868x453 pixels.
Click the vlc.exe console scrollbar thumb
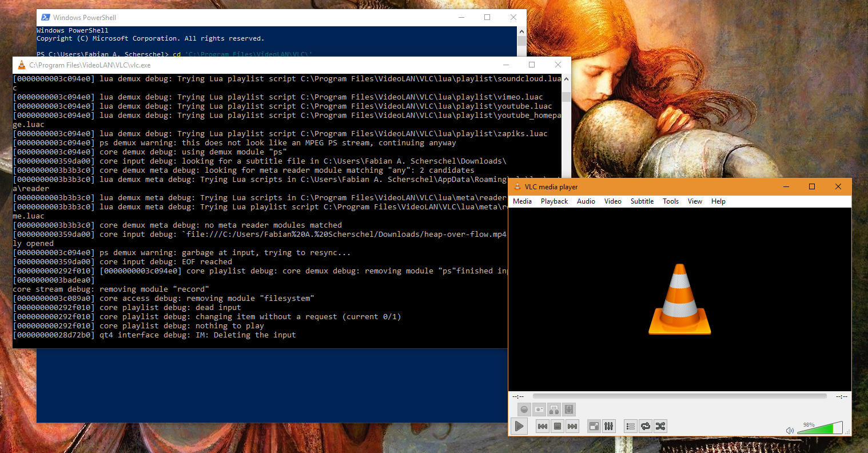[x=566, y=97]
